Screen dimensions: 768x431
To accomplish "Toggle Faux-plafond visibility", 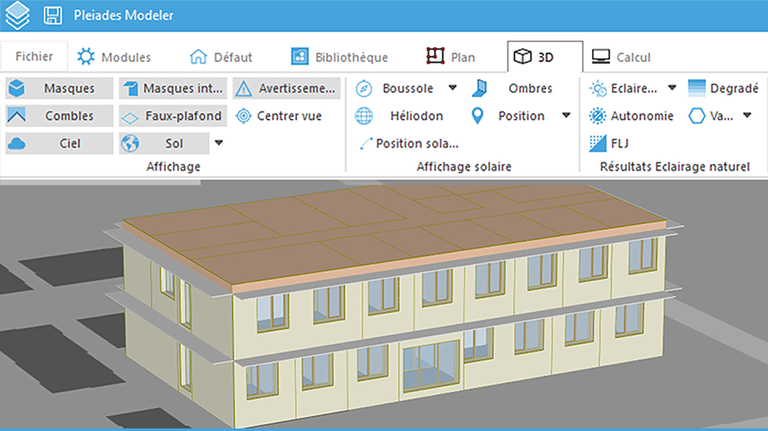I will click(172, 116).
